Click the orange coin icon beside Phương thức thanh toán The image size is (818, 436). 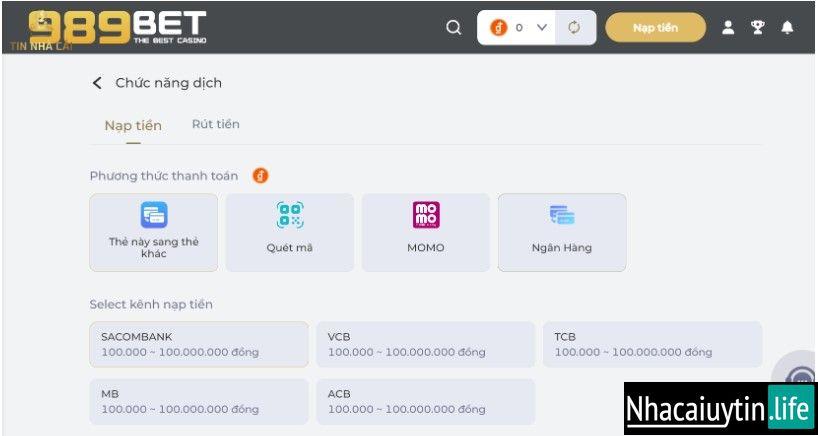pos(260,176)
